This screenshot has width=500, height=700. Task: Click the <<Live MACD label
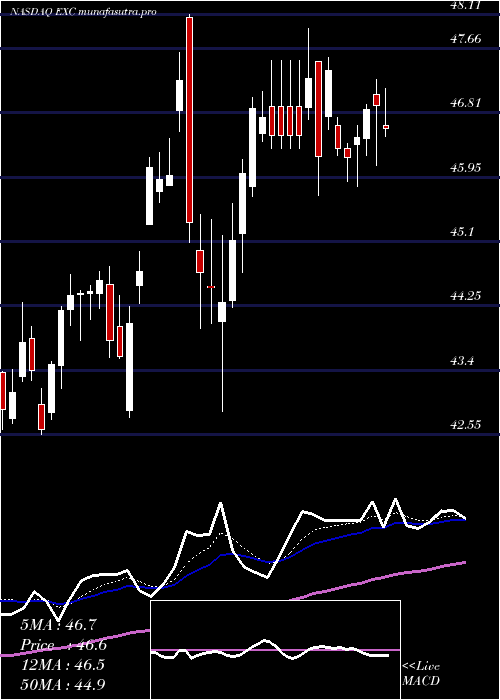421,674
